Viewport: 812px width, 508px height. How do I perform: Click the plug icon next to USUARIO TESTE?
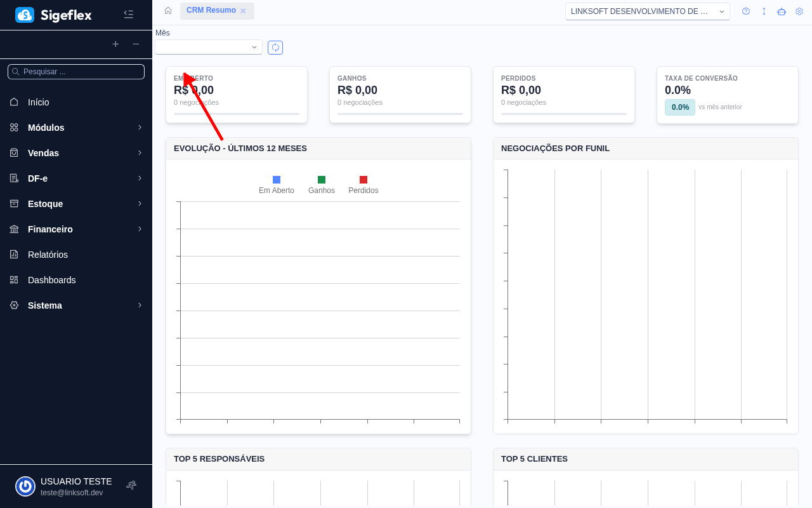(x=131, y=485)
